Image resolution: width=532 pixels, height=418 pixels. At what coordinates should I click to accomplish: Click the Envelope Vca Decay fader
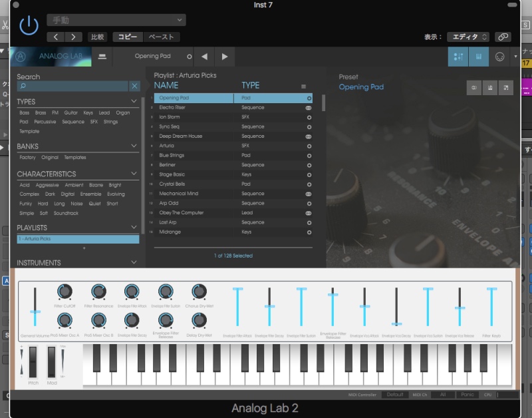[396, 307]
